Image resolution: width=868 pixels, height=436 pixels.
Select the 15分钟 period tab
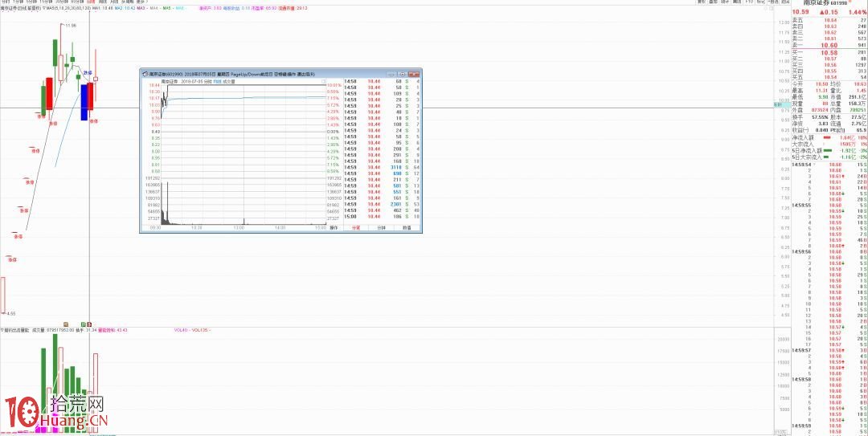pos(45,2)
